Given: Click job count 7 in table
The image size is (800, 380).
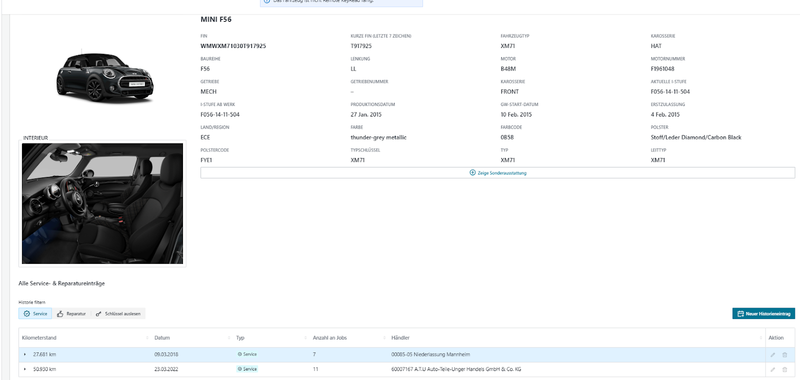Looking at the screenshot, I should point(314,354).
